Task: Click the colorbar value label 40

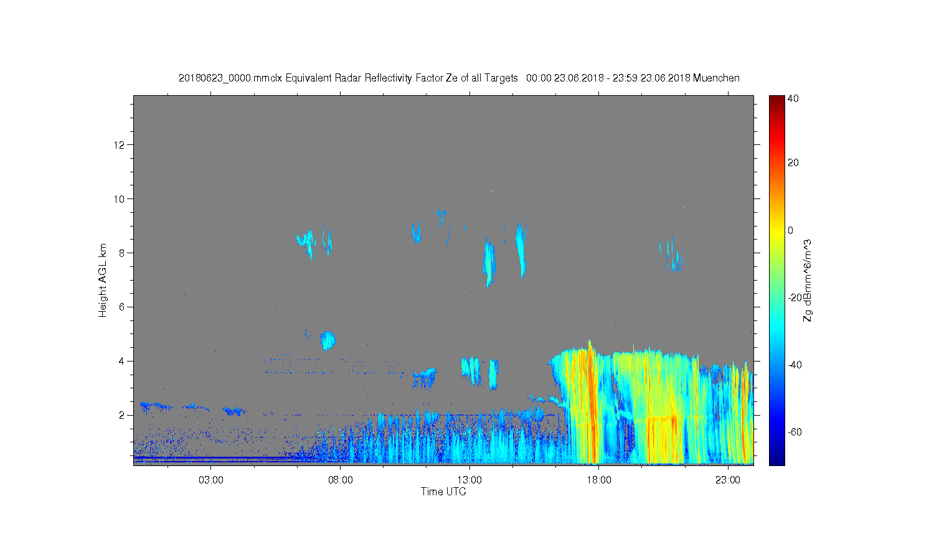Action: coord(793,98)
